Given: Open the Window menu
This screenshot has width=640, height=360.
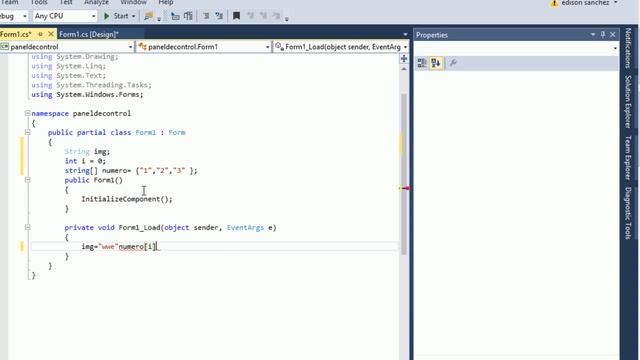Looking at the screenshot, I should (x=133, y=2).
